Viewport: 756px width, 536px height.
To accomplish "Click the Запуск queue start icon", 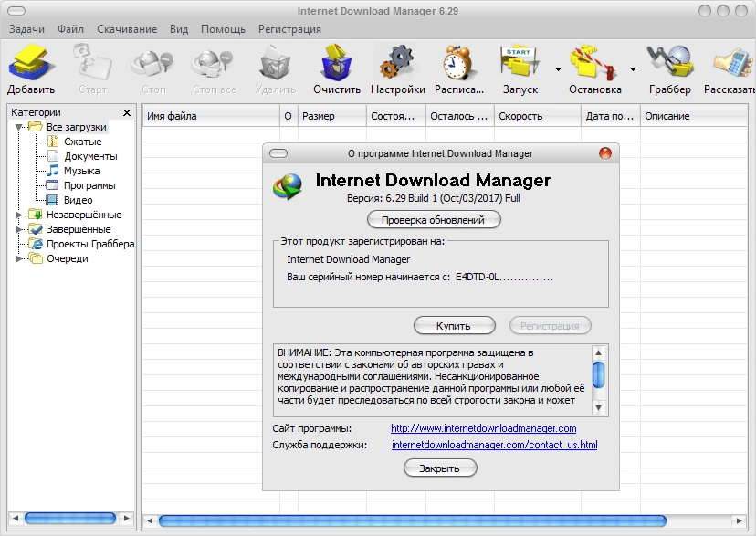I will tap(520, 62).
